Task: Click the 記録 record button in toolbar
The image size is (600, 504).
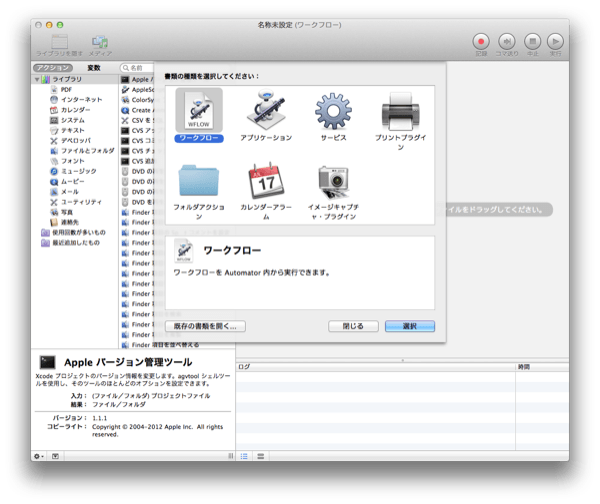Action: point(481,41)
